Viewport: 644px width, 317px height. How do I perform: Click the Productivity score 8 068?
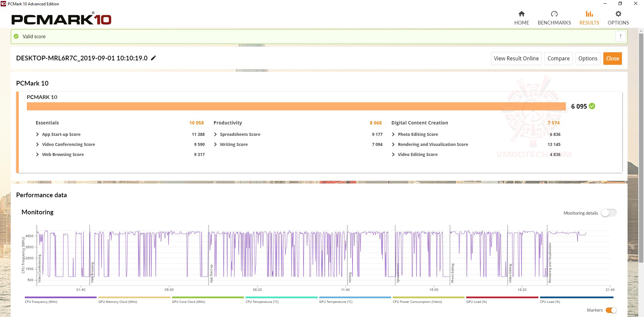pyautogui.click(x=376, y=123)
